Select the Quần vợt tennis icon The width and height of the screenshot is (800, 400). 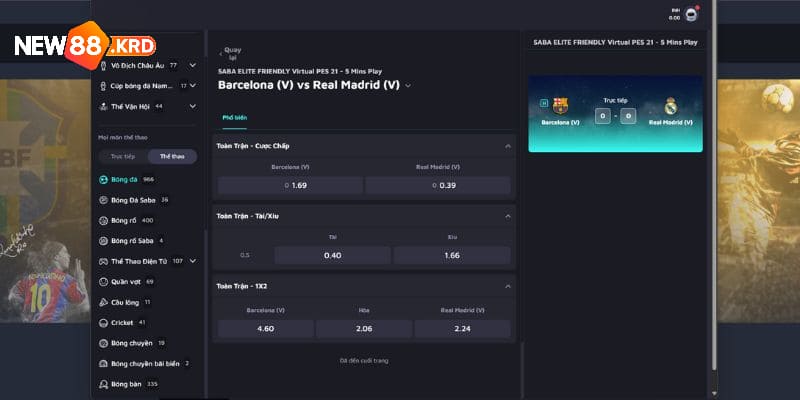pos(104,282)
